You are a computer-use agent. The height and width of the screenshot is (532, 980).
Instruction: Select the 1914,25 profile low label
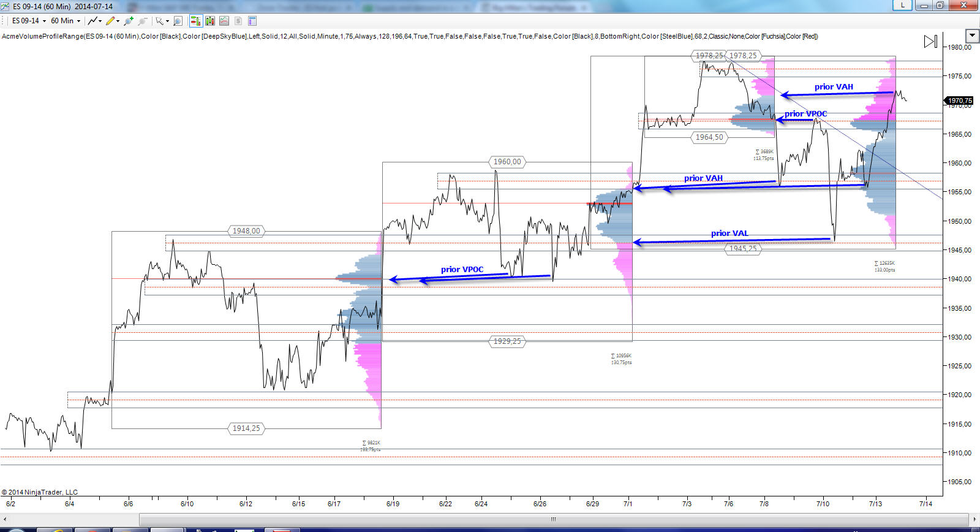click(x=246, y=428)
